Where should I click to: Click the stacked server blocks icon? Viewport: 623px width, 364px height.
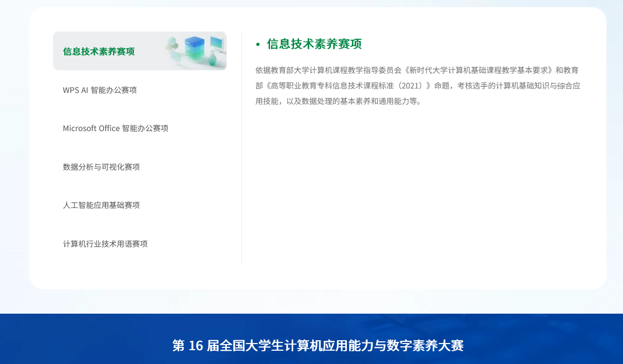tap(194, 48)
